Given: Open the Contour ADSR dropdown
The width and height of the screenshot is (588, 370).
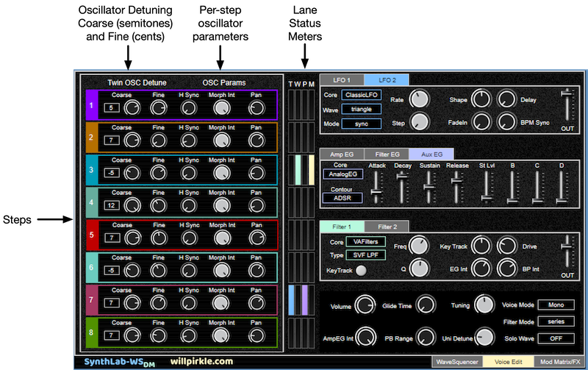Looking at the screenshot, I should [x=343, y=198].
